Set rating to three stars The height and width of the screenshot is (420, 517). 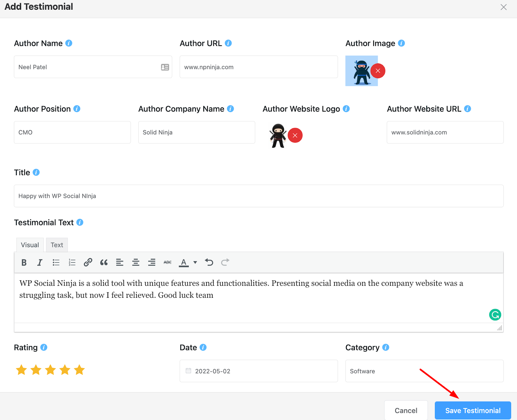50,370
